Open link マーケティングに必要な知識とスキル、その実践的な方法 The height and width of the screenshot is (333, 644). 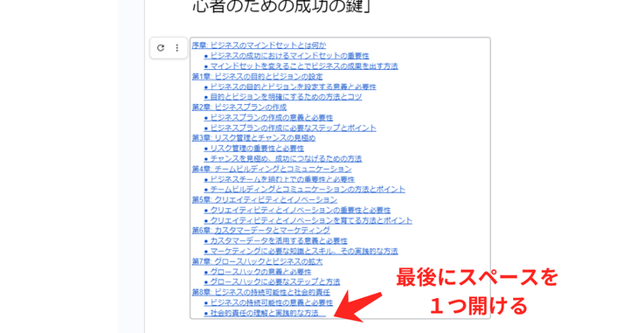coord(304,251)
